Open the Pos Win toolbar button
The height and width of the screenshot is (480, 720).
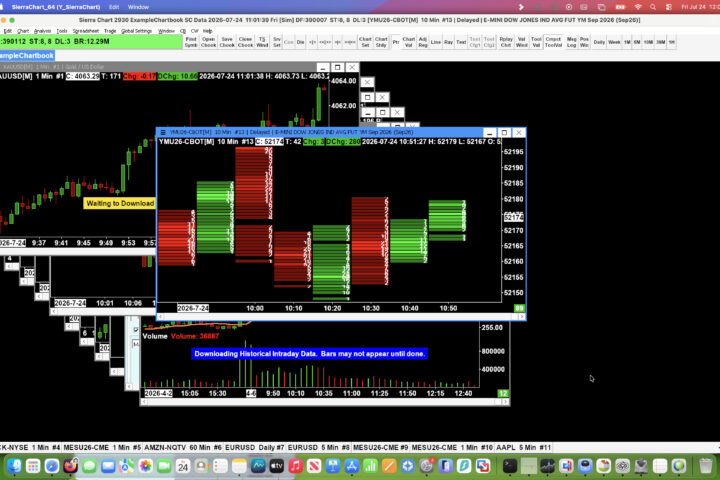coord(584,42)
